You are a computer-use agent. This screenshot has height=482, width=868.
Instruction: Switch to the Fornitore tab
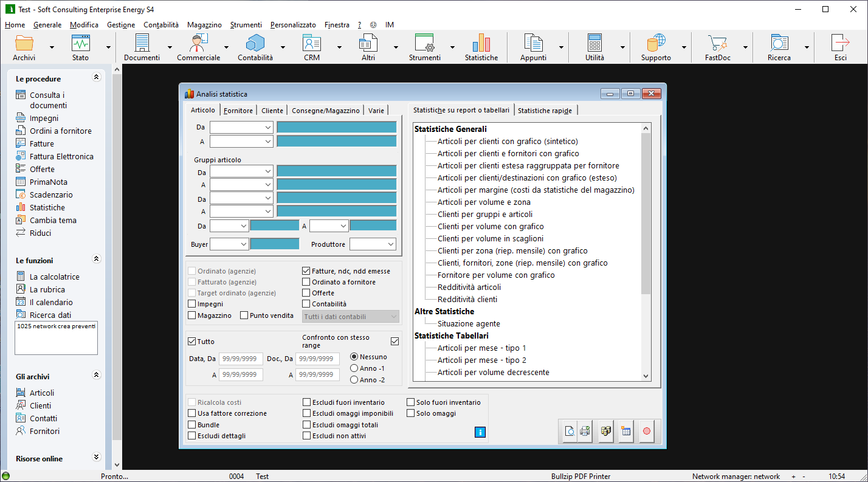pos(238,111)
